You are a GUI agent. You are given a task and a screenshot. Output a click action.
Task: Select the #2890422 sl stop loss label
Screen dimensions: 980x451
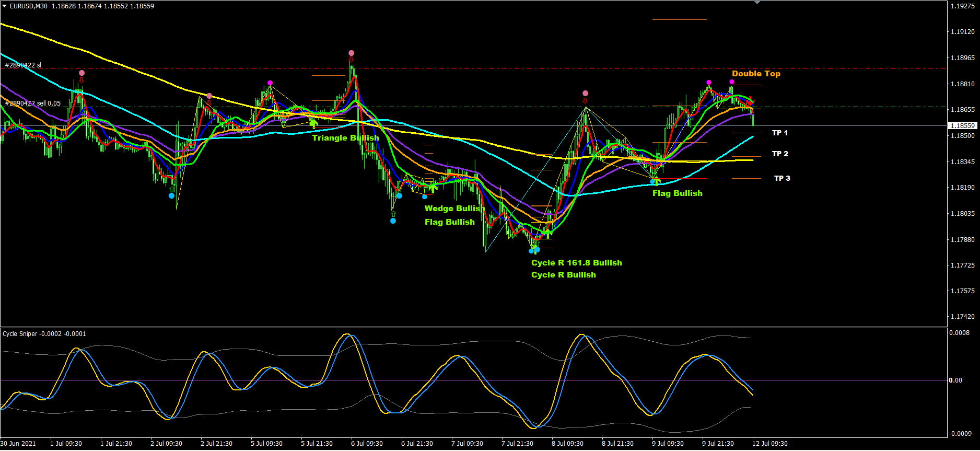point(23,65)
